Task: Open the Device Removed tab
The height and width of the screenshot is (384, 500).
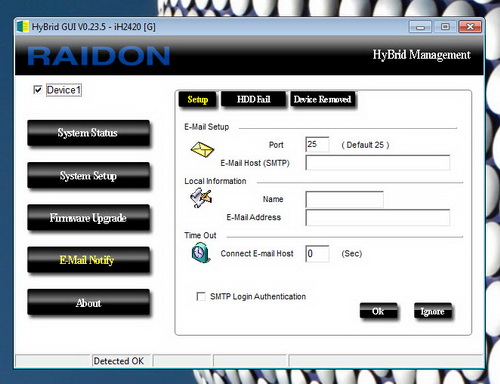Action: tap(322, 99)
